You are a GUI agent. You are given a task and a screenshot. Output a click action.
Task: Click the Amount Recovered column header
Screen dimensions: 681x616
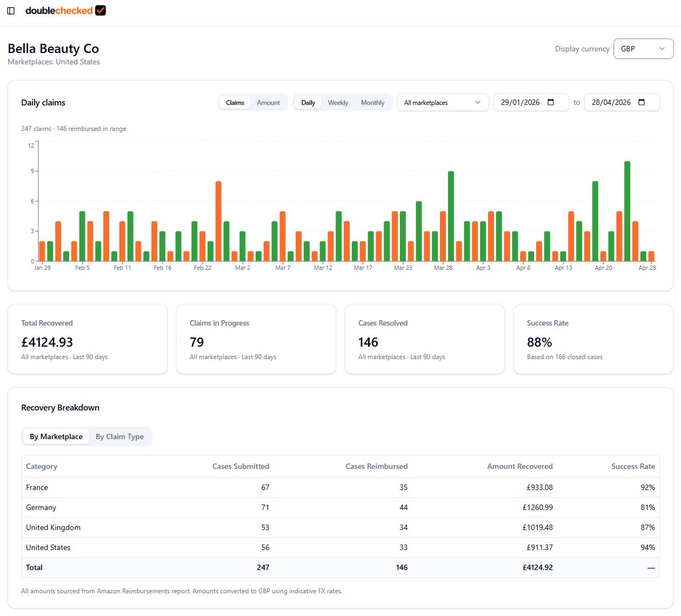tap(520, 466)
